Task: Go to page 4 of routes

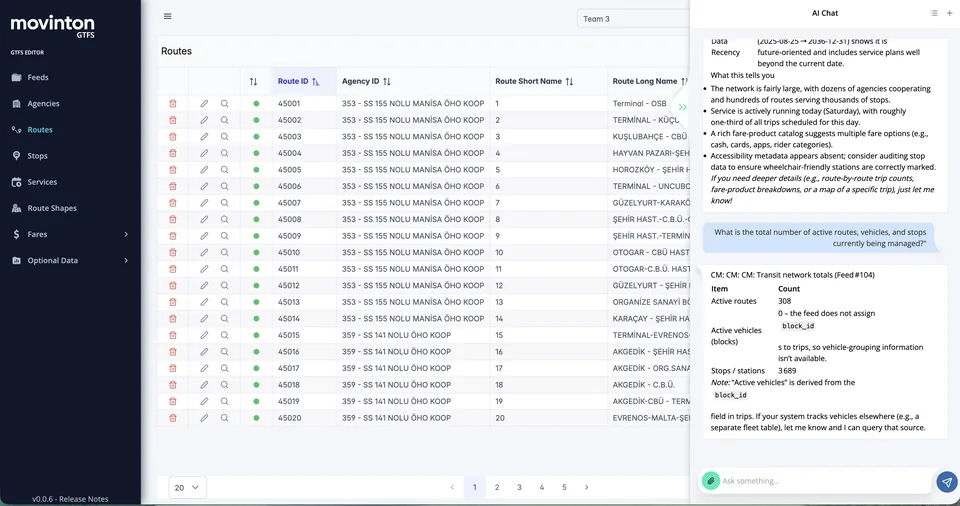Action: (x=542, y=488)
